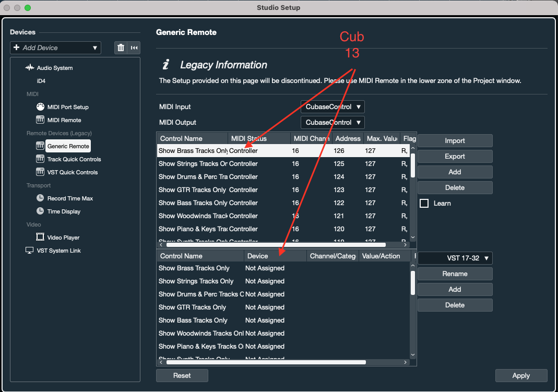Click Delete button above Learn checkbox
This screenshot has height=392, width=558.
click(455, 188)
